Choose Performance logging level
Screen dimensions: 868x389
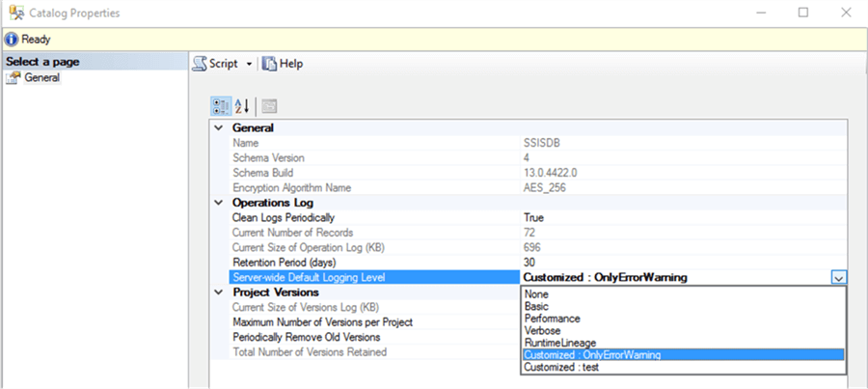point(552,318)
